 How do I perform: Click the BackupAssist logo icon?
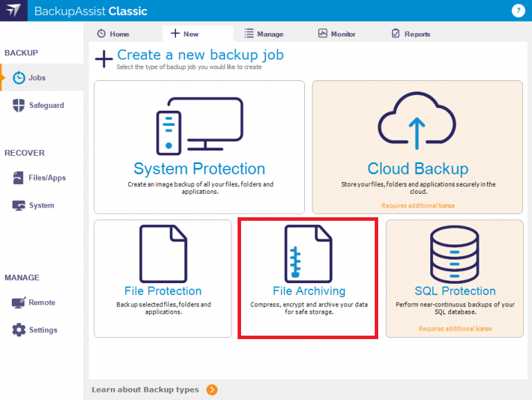click(x=14, y=11)
